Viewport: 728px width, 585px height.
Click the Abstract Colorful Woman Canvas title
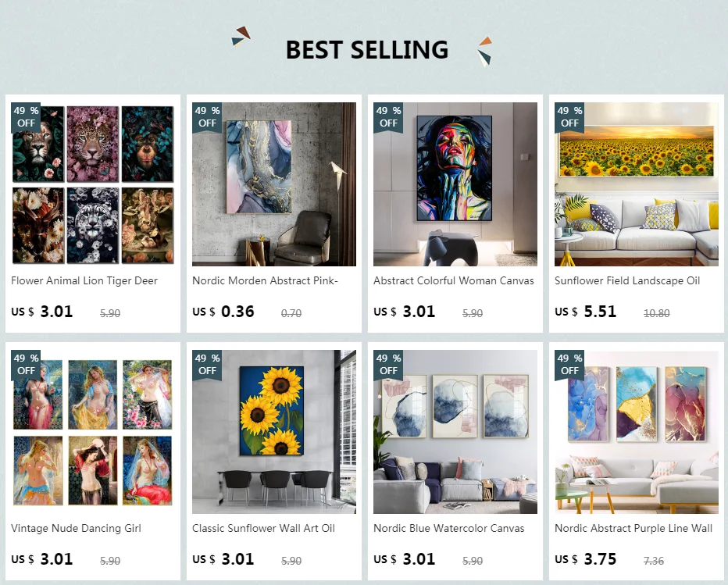[x=454, y=281]
